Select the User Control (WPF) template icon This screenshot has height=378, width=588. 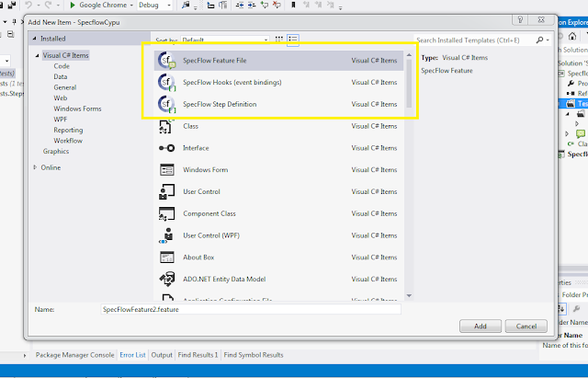coord(166,235)
